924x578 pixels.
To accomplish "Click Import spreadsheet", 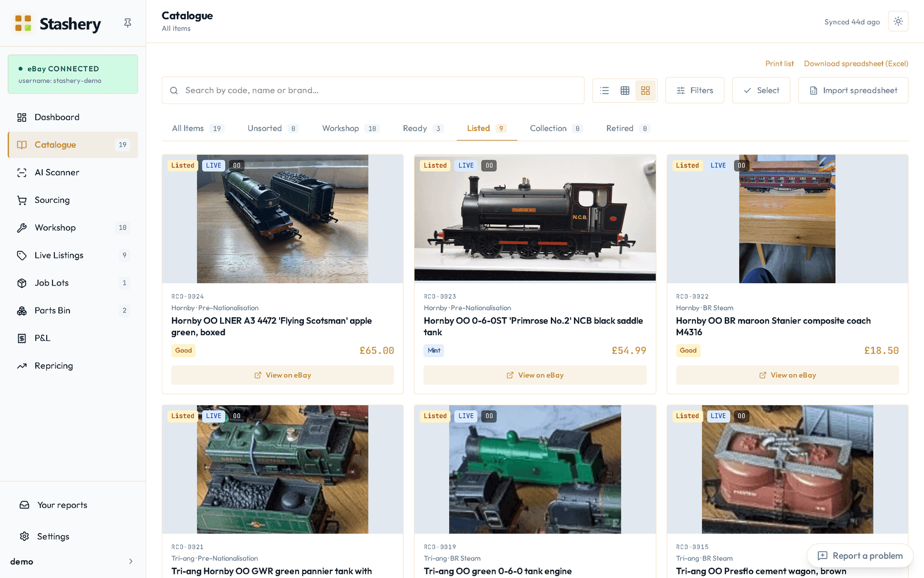I will pyautogui.click(x=853, y=91).
